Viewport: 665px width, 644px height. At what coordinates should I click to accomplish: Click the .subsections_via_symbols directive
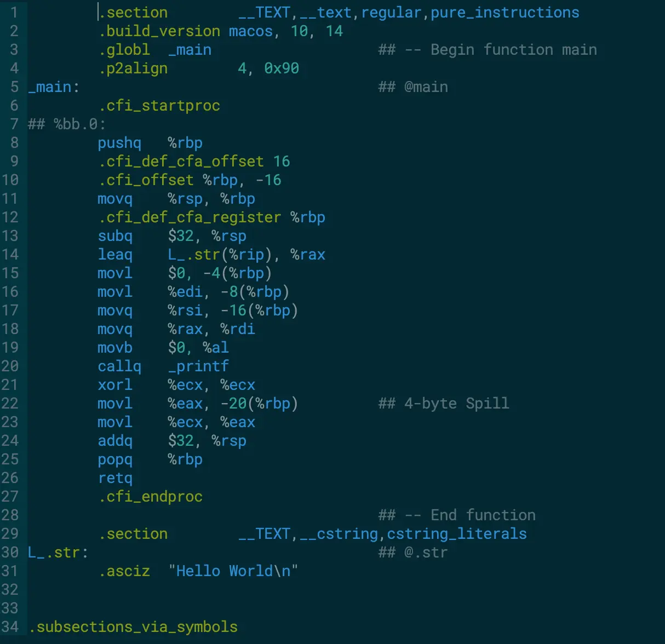point(134,627)
